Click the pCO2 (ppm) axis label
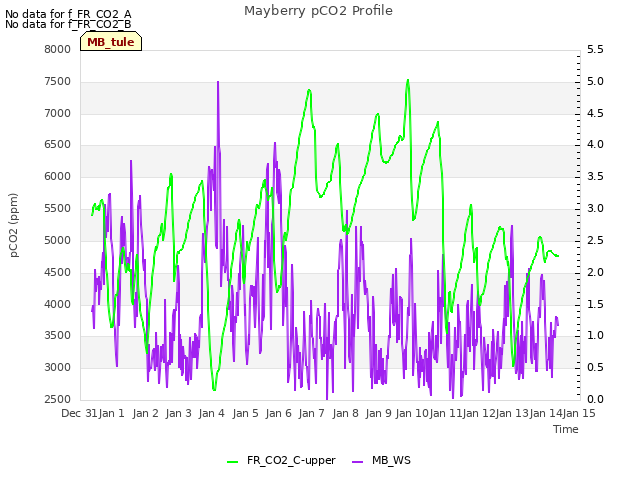The image size is (640, 480). [x=14, y=225]
